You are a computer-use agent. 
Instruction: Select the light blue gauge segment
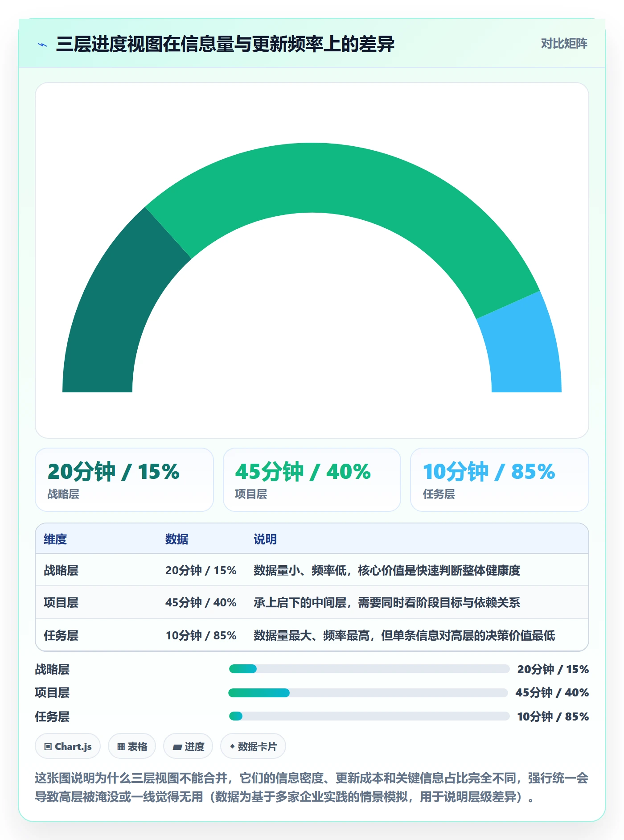pos(524,348)
